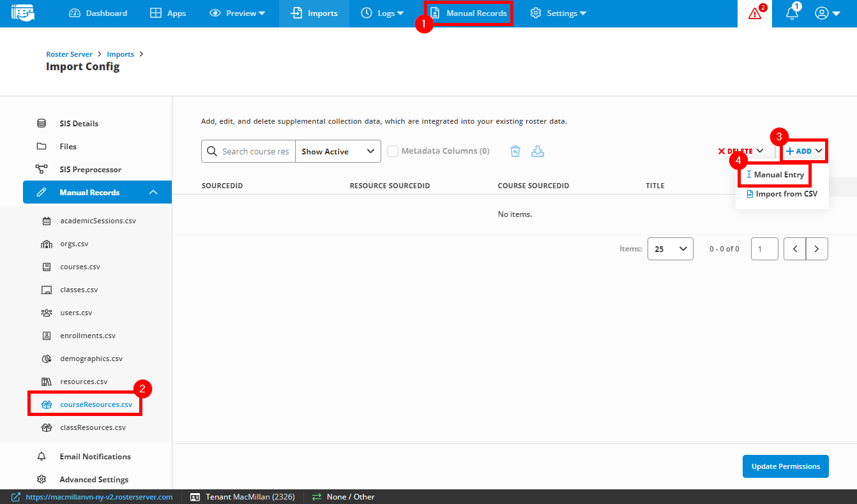Open the Show Active filter dropdown

(x=337, y=151)
